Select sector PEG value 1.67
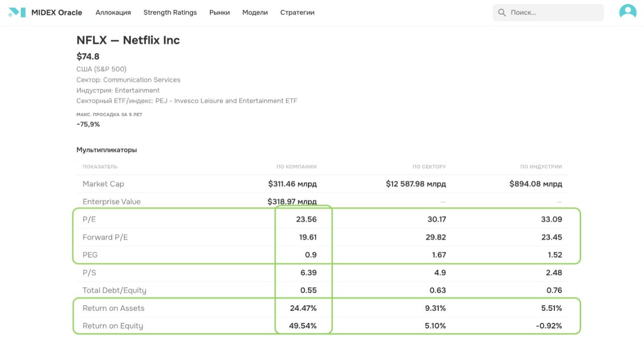The height and width of the screenshot is (337, 644). (x=439, y=255)
